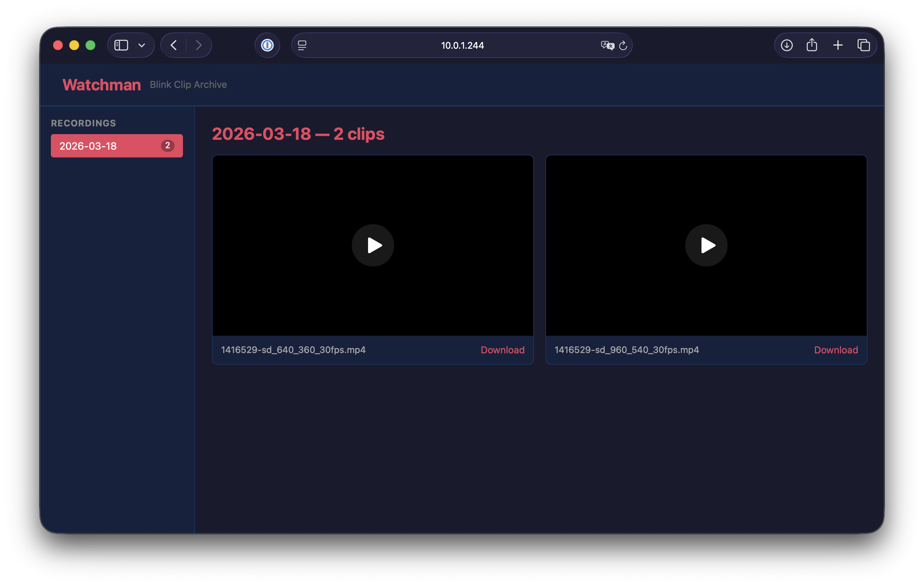Image resolution: width=924 pixels, height=586 pixels.
Task: Expand the back navigation arrow
Action: pyautogui.click(x=173, y=45)
